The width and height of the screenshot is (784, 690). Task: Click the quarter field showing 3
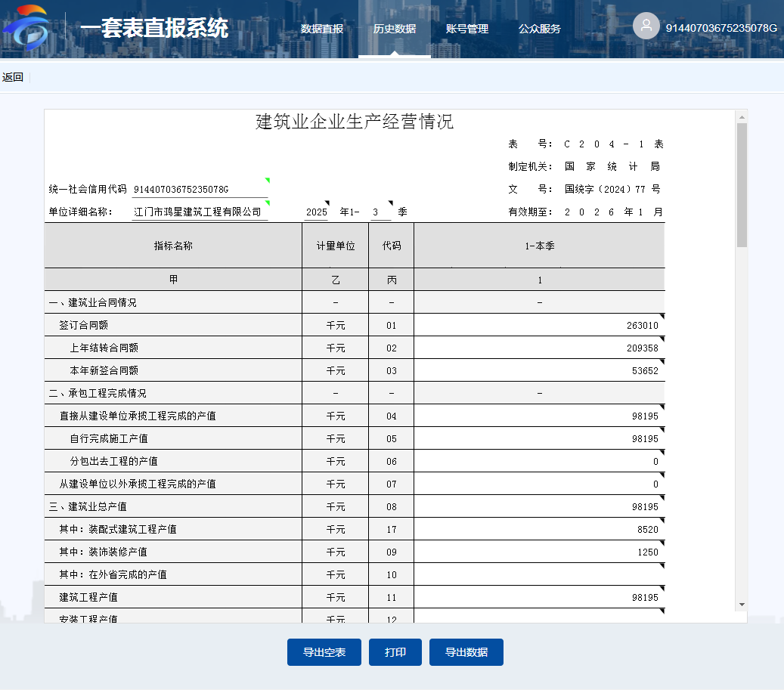(380, 212)
